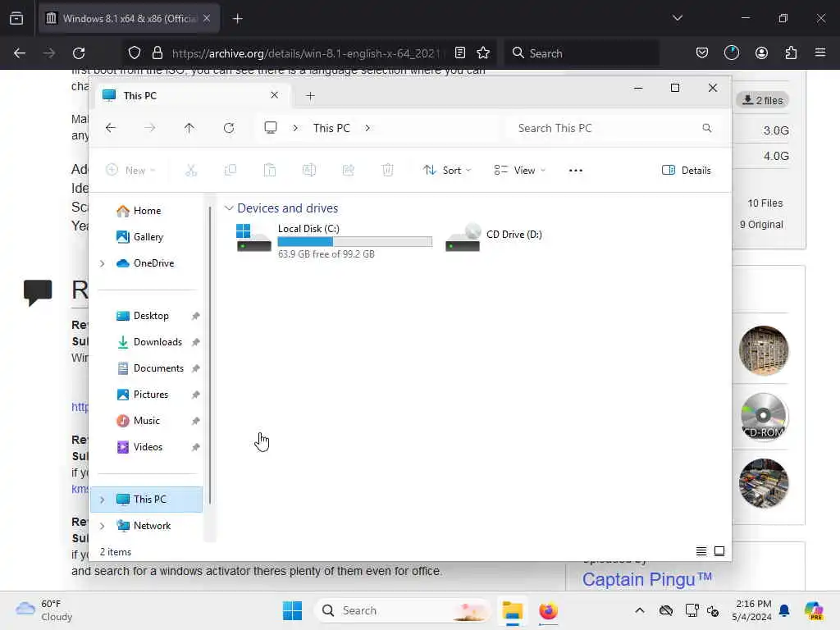Unpin Music from quick access
Screen dimensions: 840x630
click(195, 421)
